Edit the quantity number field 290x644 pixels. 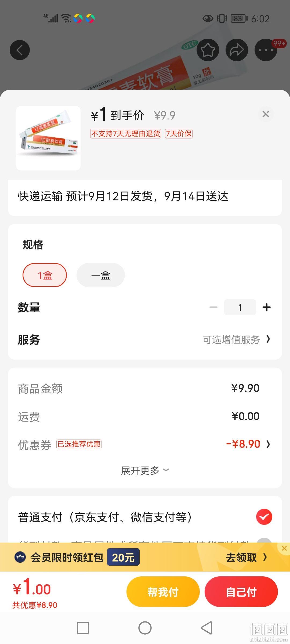coord(240,307)
